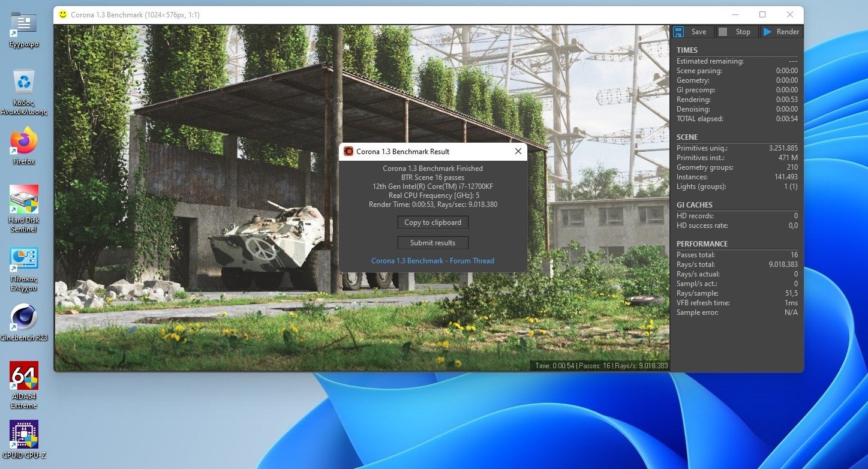Click the TOTAL elapsed time value 0:00:54
This screenshot has width=868, height=469.
tap(787, 119)
